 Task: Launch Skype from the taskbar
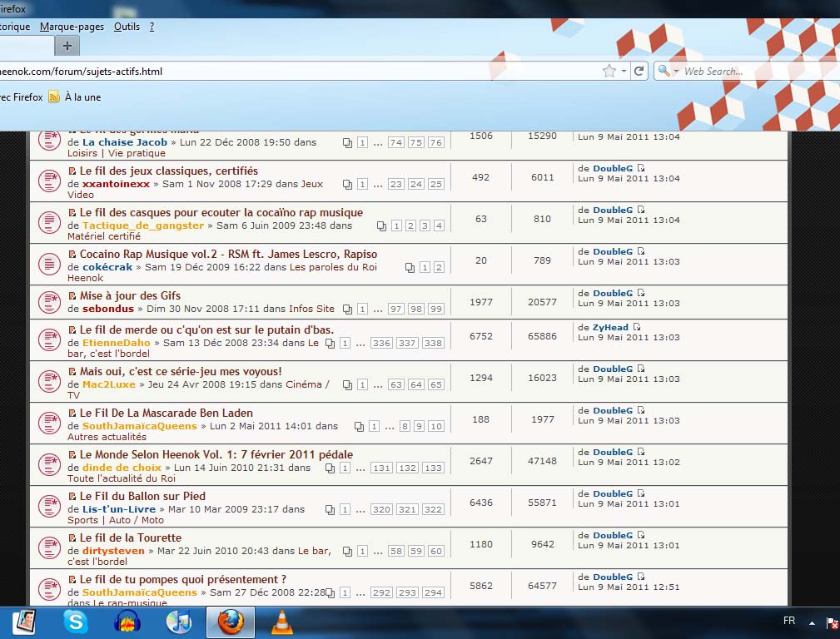tap(75, 622)
